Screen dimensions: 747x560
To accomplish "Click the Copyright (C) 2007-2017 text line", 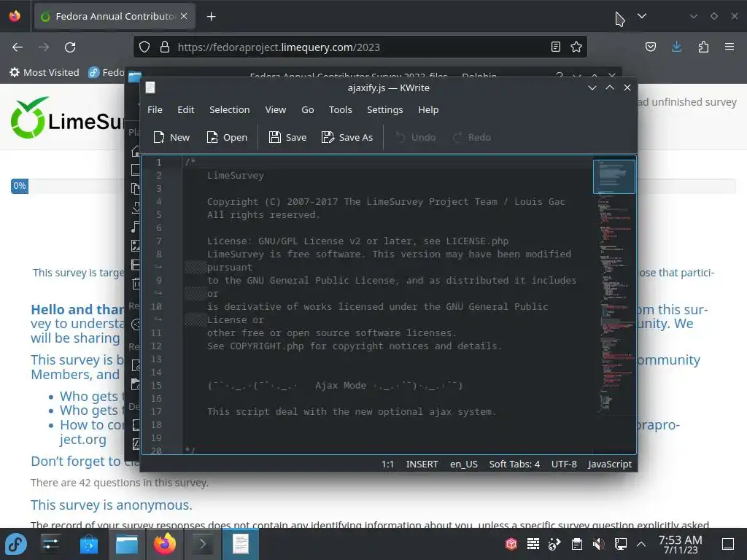I will pos(386,201).
